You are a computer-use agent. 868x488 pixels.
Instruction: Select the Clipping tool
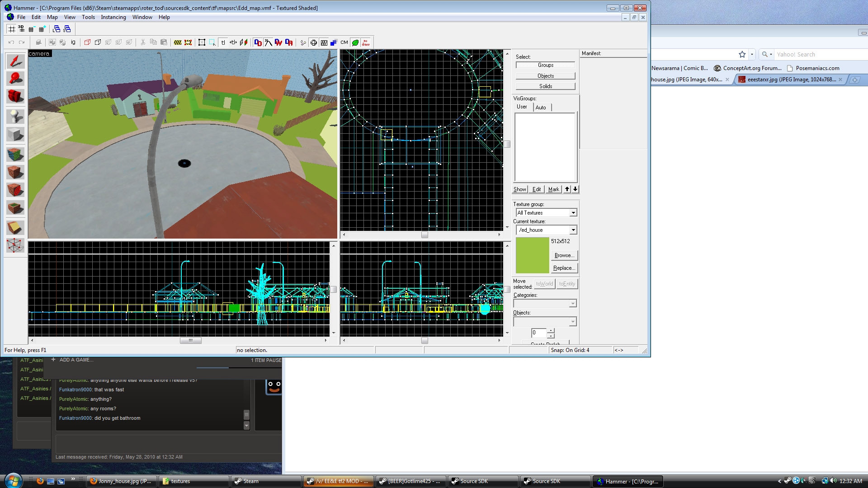[15, 227]
